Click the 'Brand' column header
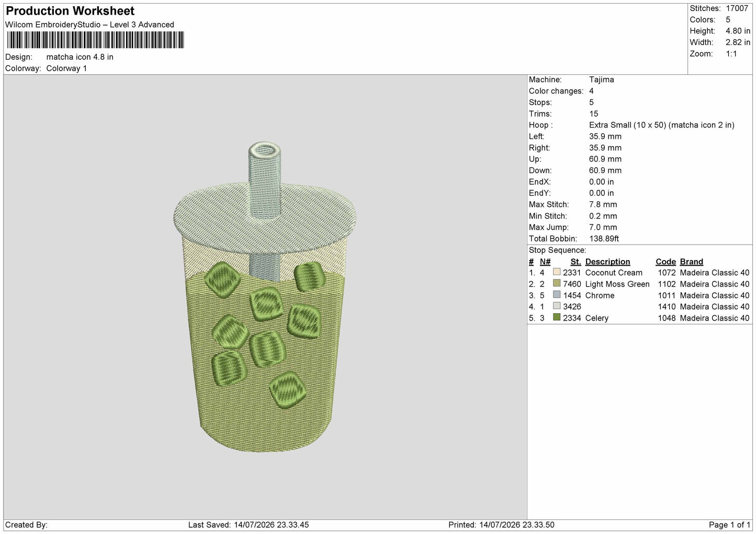 [x=692, y=262]
